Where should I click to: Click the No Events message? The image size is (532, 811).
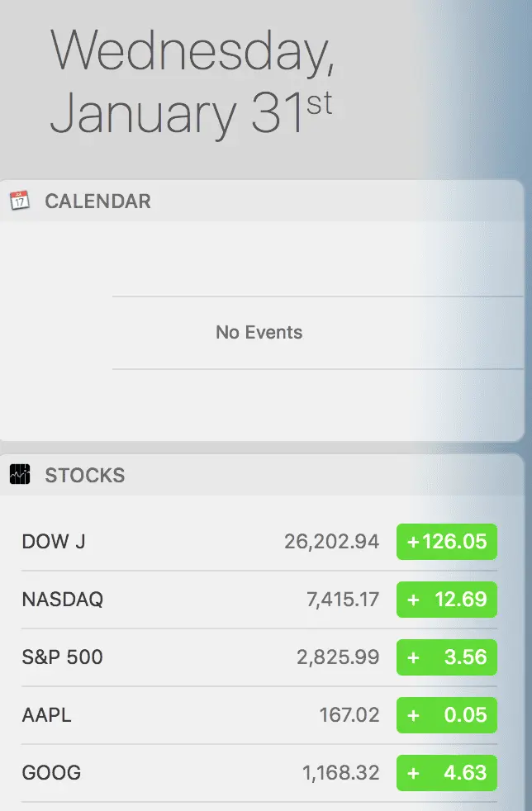click(259, 332)
